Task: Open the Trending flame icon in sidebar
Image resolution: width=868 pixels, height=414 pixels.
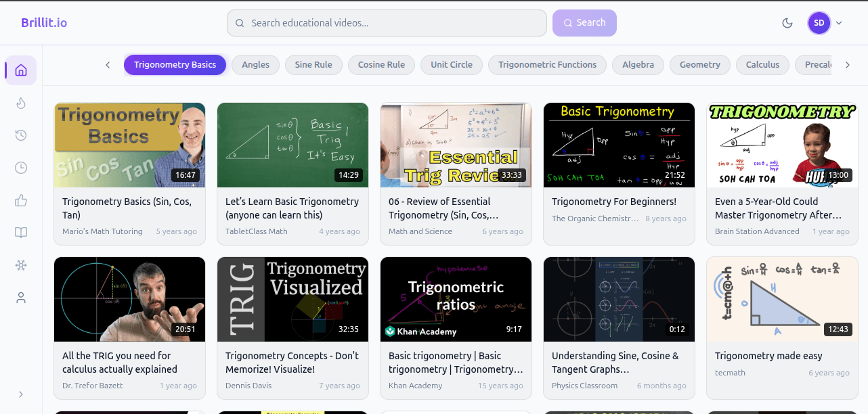Action: (x=21, y=103)
